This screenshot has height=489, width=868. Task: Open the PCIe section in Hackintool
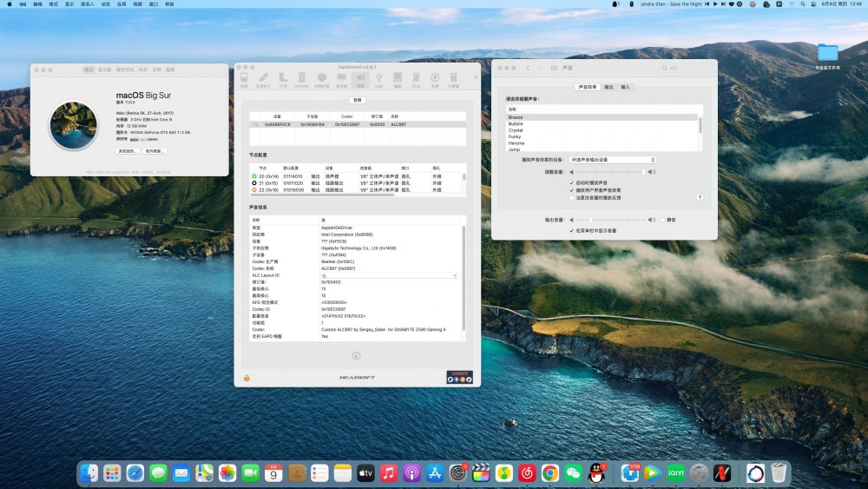417,80
